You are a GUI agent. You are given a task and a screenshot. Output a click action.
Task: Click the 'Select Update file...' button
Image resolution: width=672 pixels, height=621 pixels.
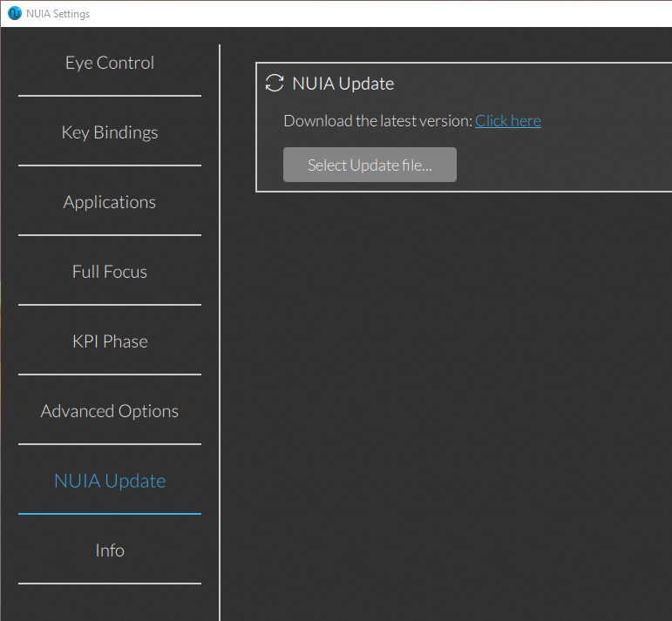click(370, 165)
